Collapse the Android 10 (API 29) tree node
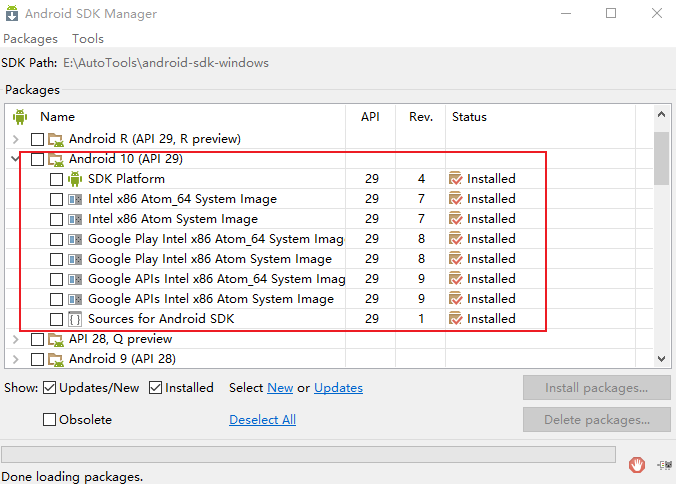The image size is (676, 484). [x=16, y=159]
